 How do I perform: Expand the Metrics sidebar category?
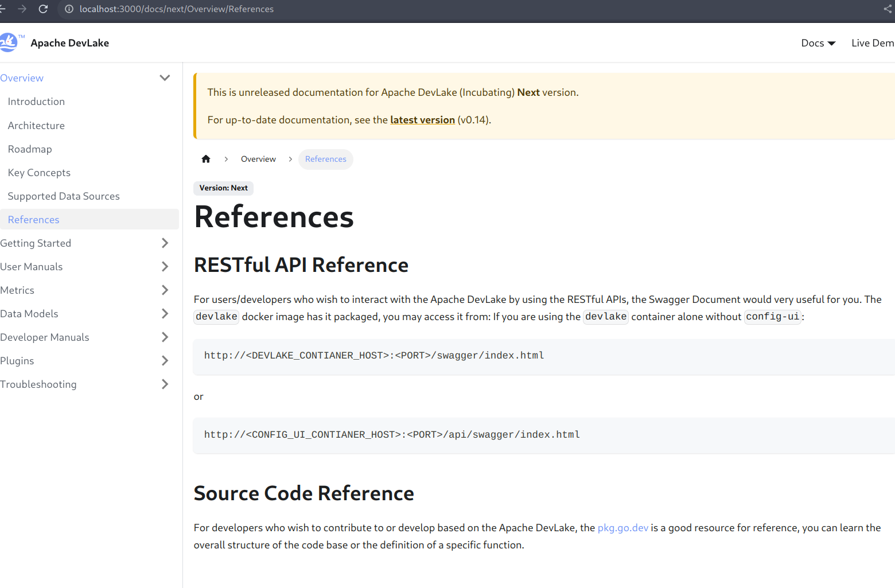pos(165,290)
